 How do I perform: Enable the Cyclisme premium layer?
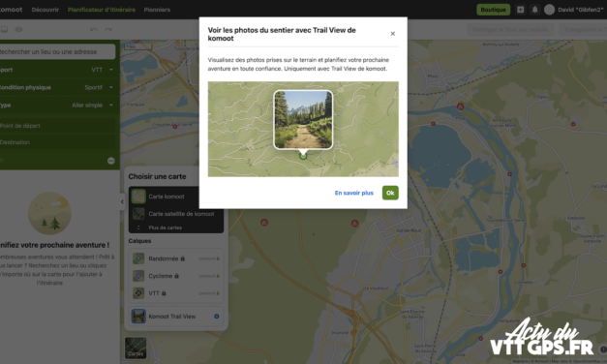coord(176,276)
